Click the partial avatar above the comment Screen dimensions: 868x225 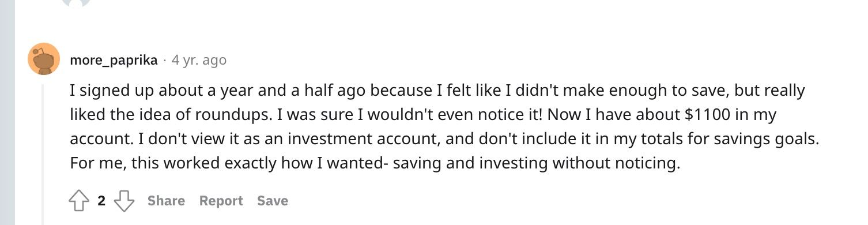point(76,3)
